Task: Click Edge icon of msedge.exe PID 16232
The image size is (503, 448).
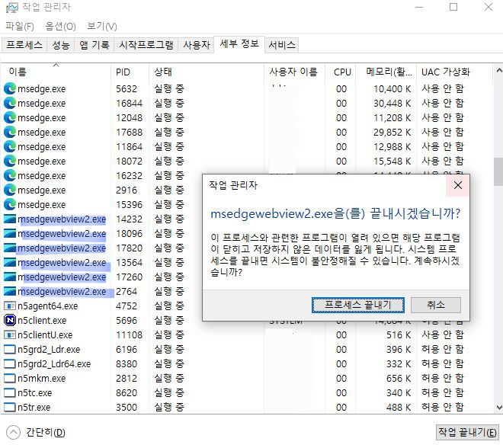Action: (x=10, y=175)
